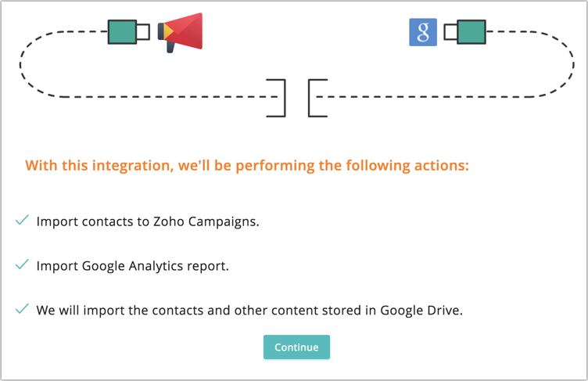Click the right bracket connector socket
The width and height of the screenshot is (588, 381).
coord(318,98)
